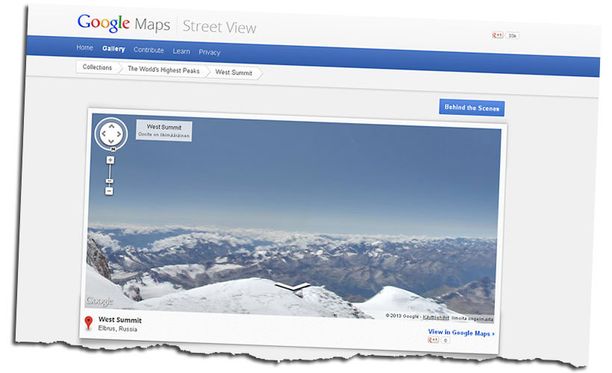
Task: Pan the view right using the compass arrow
Action: [x=119, y=134]
